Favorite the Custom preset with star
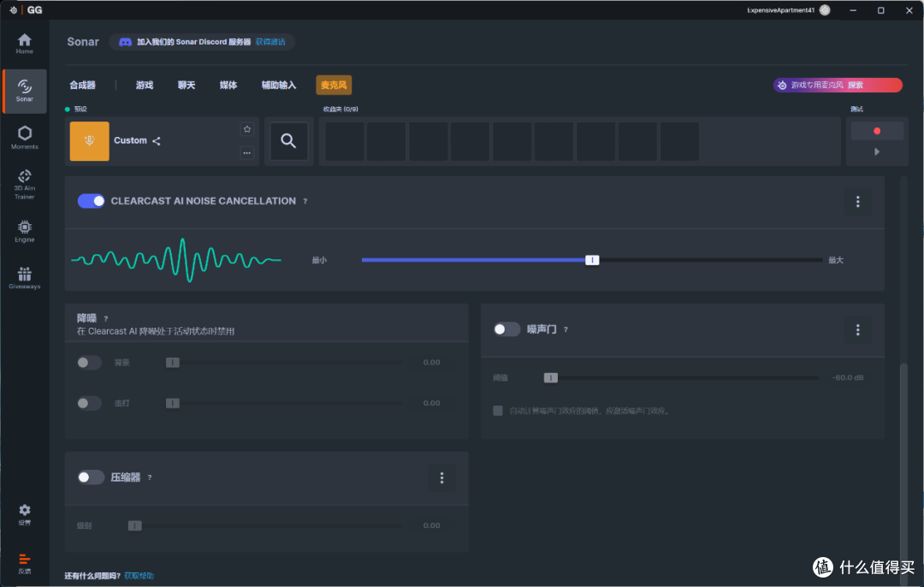Image resolution: width=924 pixels, height=587 pixels. [x=247, y=129]
